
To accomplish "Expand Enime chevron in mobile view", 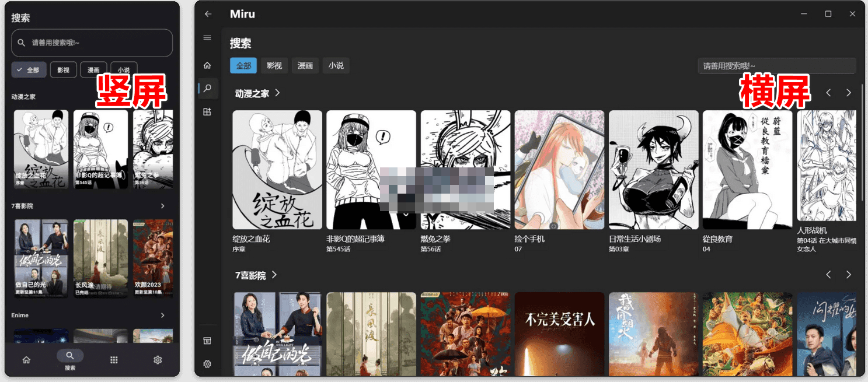I will pyautogui.click(x=163, y=315).
